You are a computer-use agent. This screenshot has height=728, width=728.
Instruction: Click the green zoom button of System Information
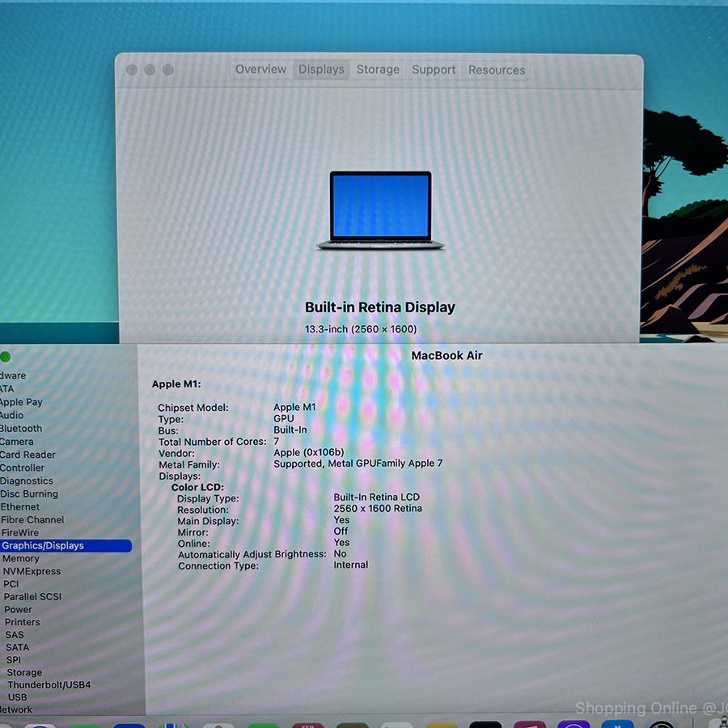[x=5, y=357]
